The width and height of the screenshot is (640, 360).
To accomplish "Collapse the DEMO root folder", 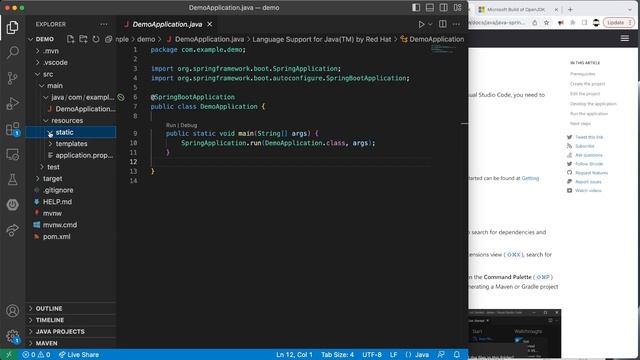I will [x=71, y=39].
